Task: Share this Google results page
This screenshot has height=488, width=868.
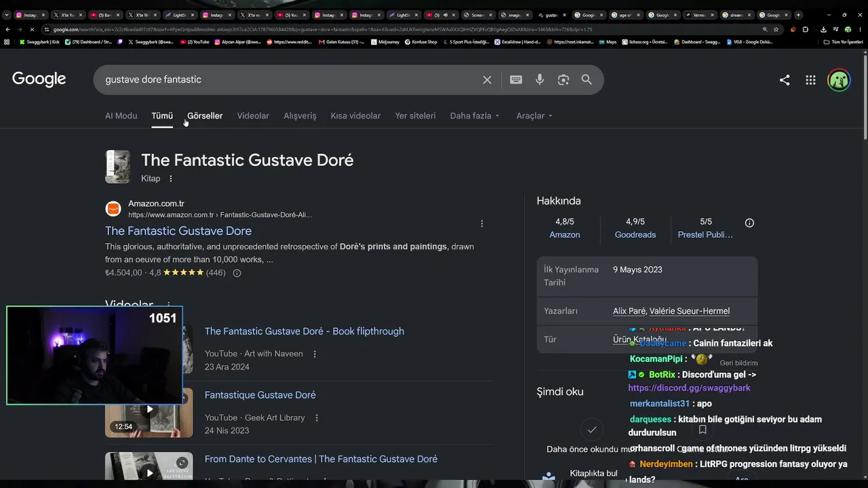Action: tap(785, 80)
